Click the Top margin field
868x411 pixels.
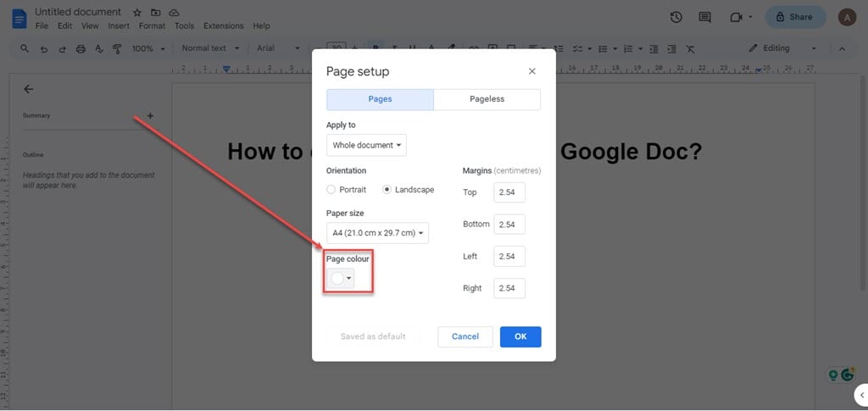pyautogui.click(x=509, y=192)
